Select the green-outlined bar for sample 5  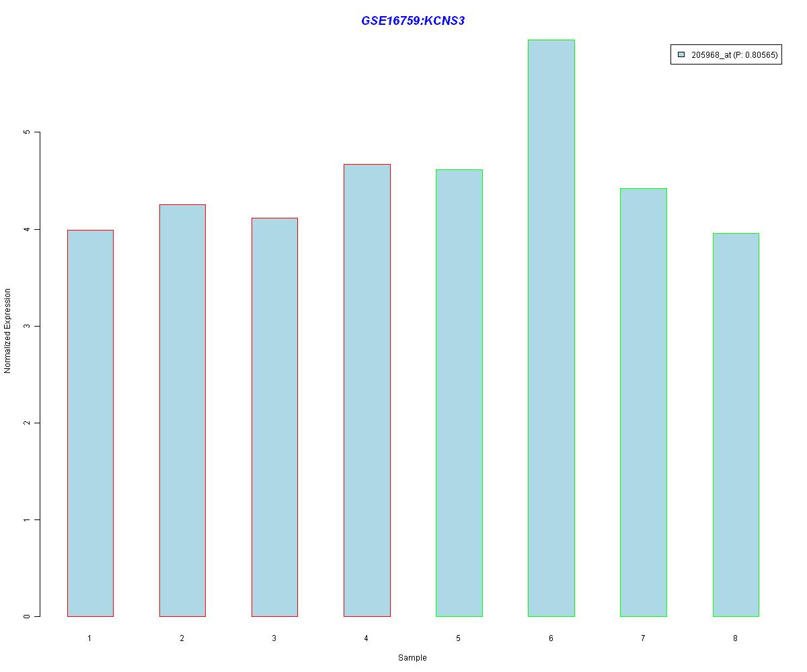click(459, 393)
